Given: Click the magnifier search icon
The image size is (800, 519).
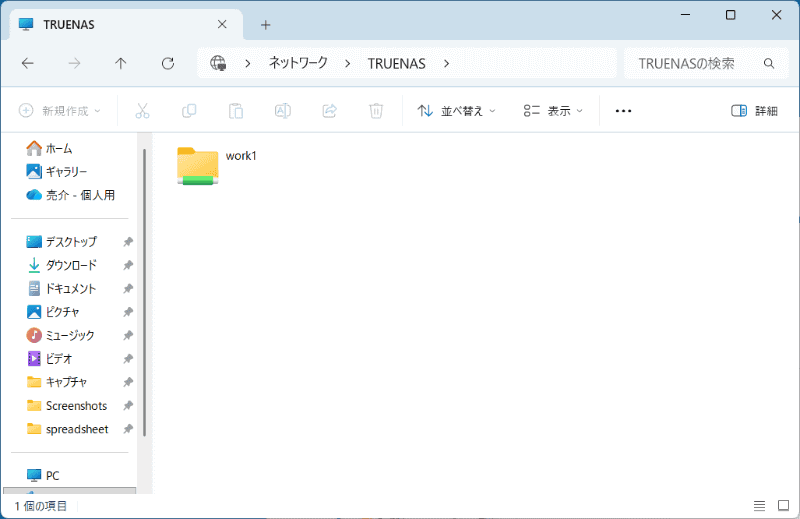Looking at the screenshot, I should pos(769,63).
